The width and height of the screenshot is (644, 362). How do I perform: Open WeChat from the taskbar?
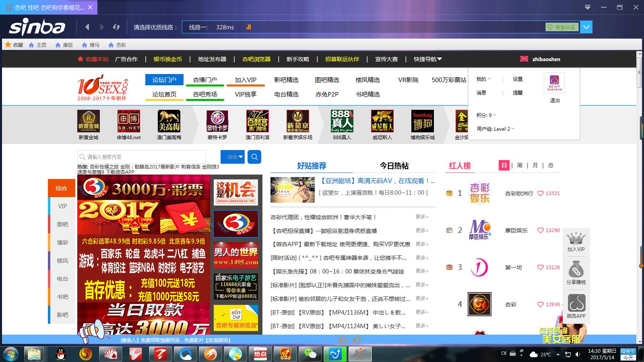(x=310, y=354)
